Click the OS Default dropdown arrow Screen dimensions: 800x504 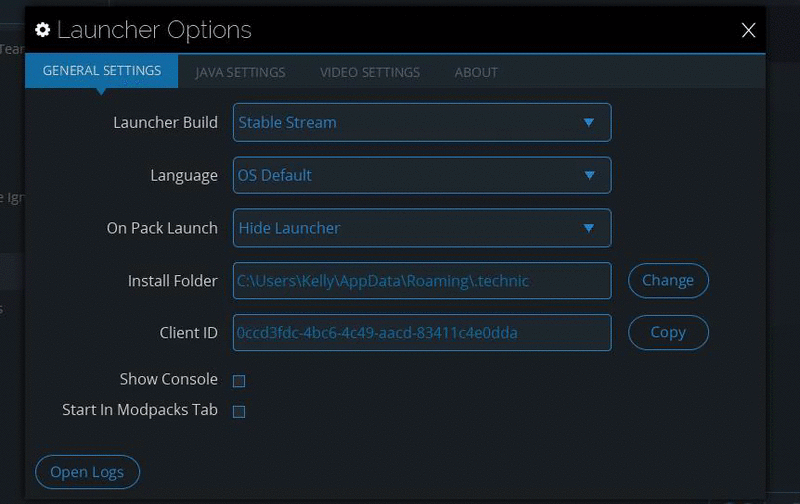click(x=589, y=175)
